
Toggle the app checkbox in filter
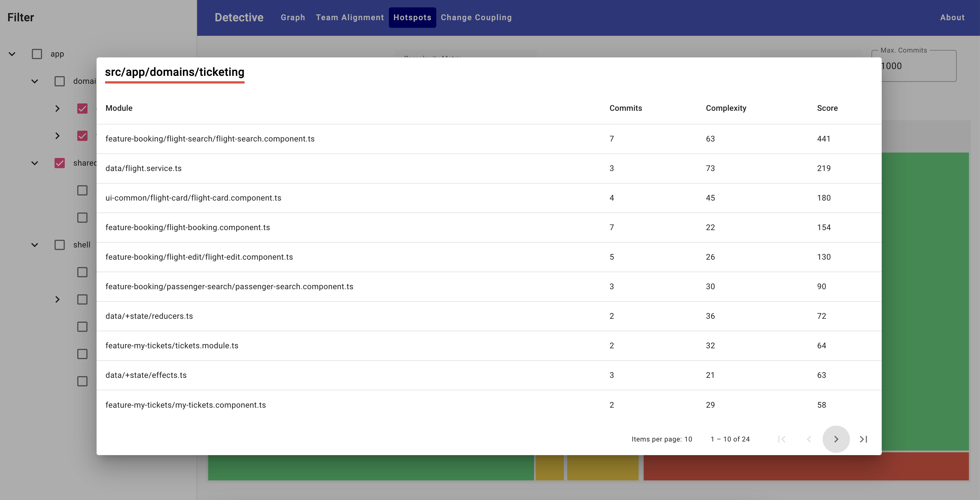tap(37, 54)
